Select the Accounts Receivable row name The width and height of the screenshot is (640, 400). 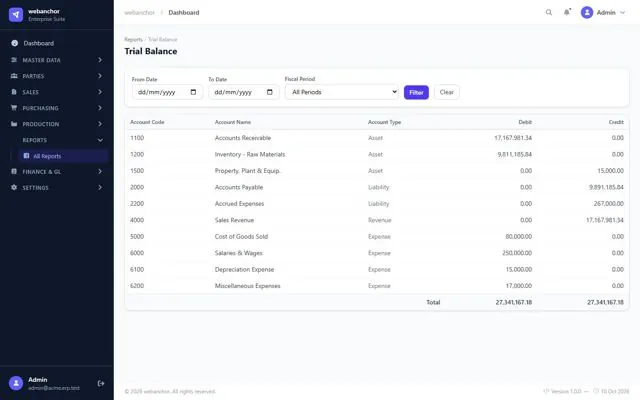(243, 138)
